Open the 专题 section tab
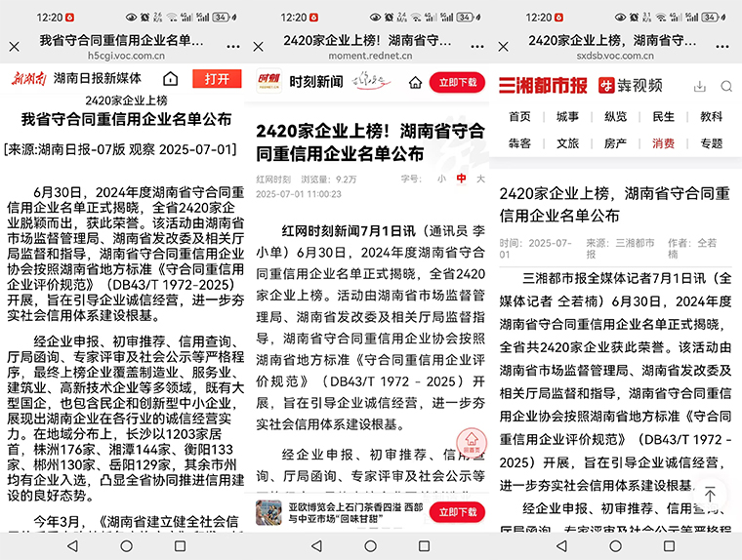The height and width of the screenshot is (560, 742). [711, 143]
